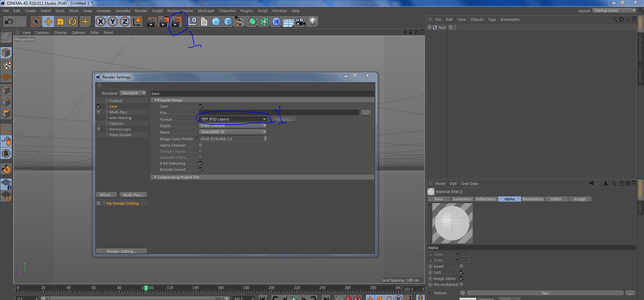Screen dimensions: 644x300
Task: Select Output in settings list
Action: tap(116, 101)
